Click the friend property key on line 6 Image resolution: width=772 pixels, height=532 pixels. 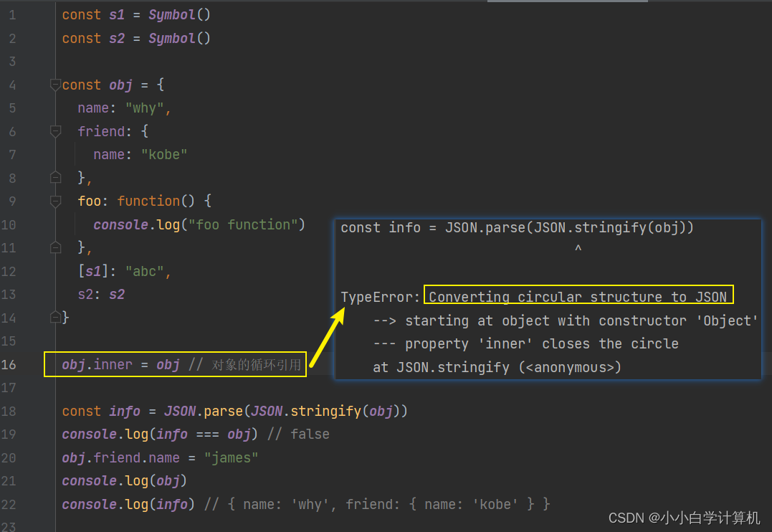click(x=101, y=131)
